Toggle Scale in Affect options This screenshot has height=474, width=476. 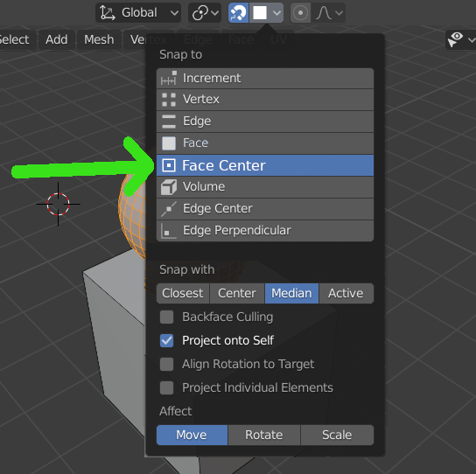(337, 436)
